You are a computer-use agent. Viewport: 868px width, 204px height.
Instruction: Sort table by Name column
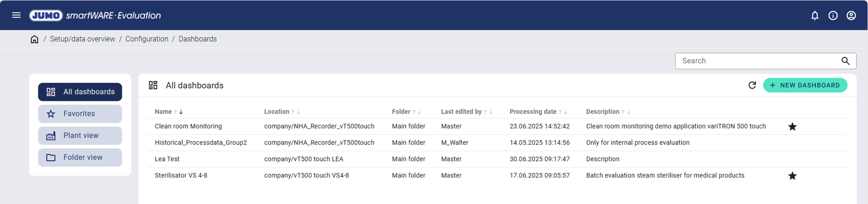click(x=163, y=112)
